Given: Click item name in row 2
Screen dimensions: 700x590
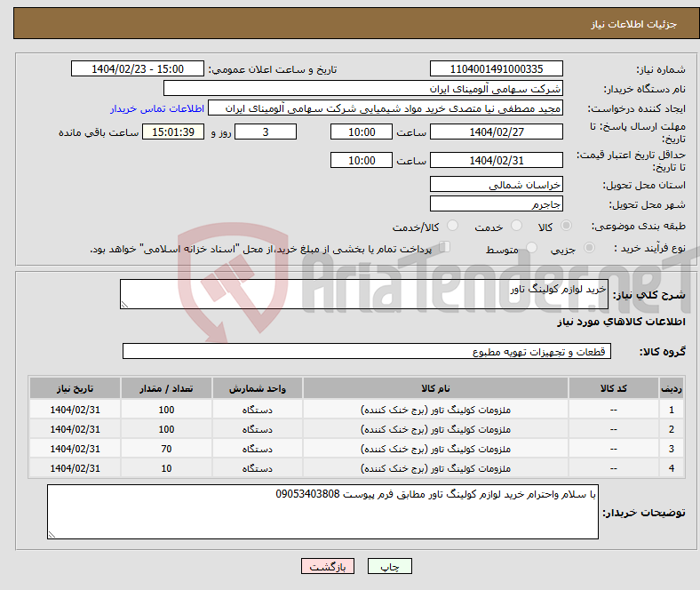Looking at the screenshot, I should pyautogui.click(x=435, y=429).
